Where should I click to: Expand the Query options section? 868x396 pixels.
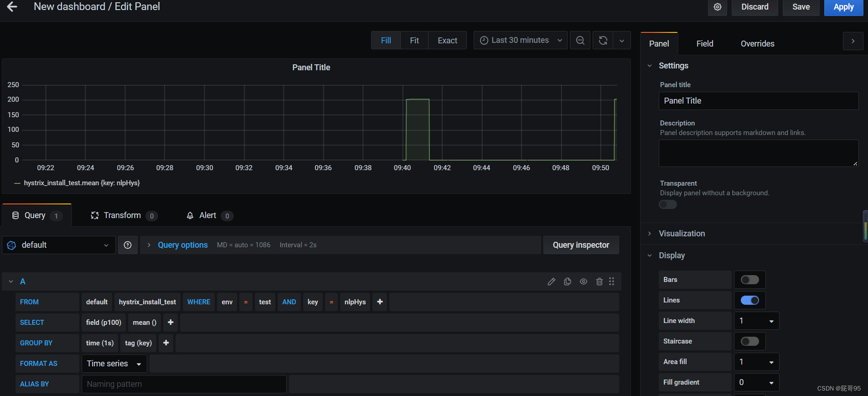(x=182, y=245)
